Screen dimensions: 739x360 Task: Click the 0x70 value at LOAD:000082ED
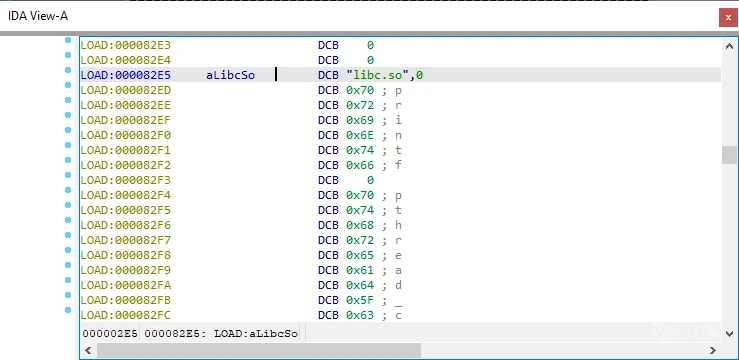[x=360, y=90]
